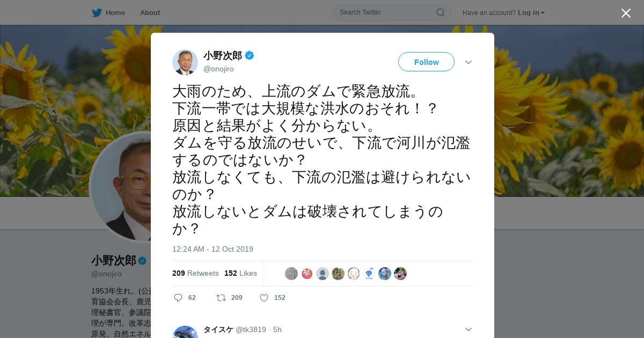This screenshot has width=644, height=338.
Task: Click the reply speech bubble icon
Action: pyautogui.click(x=178, y=298)
